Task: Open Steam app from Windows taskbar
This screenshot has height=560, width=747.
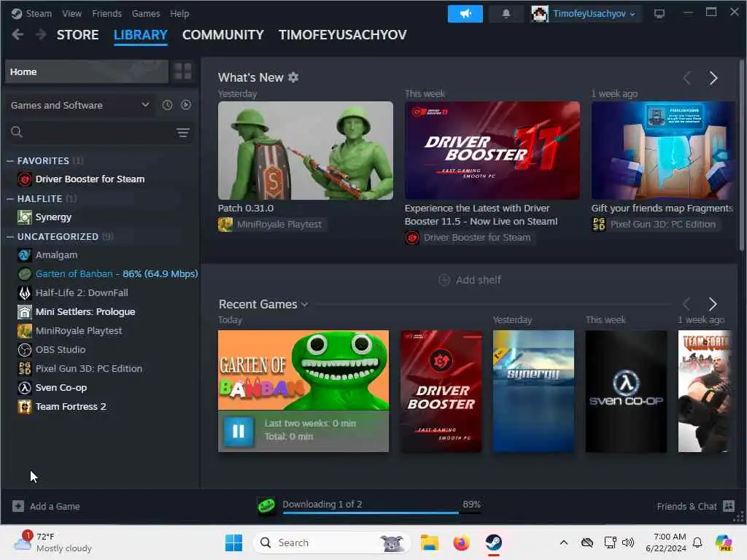Action: coord(494,542)
